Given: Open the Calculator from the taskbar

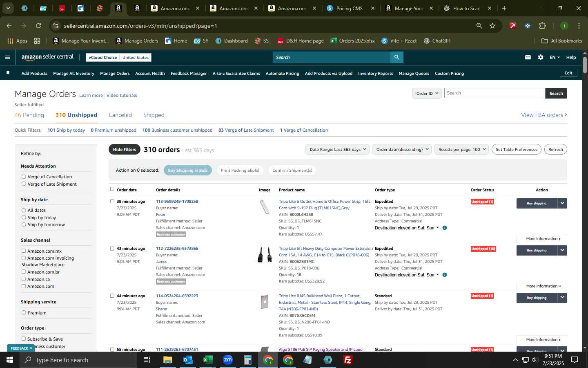Looking at the screenshot, I should pos(247,360).
